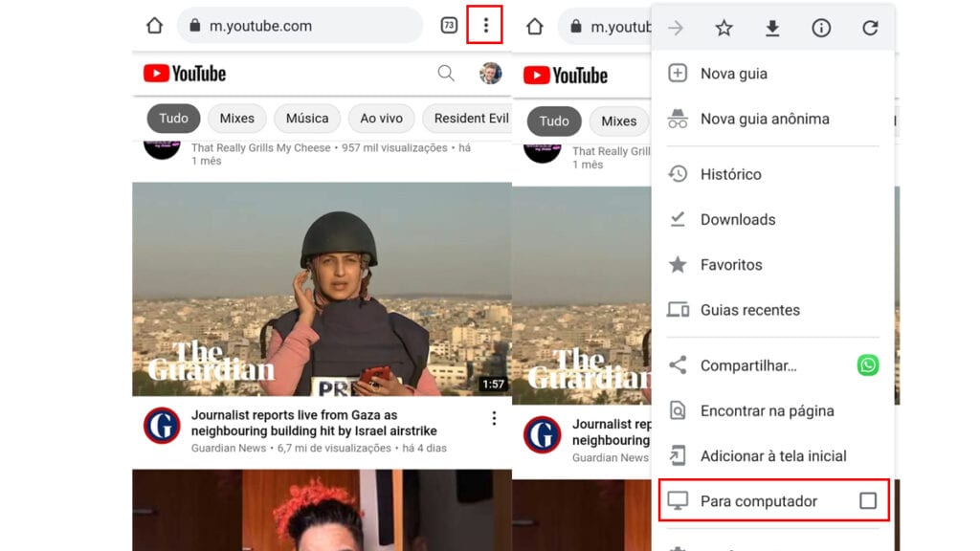980x551 pixels.
Task: Open Guardian channel avatar in right screenshot
Action: [542, 435]
